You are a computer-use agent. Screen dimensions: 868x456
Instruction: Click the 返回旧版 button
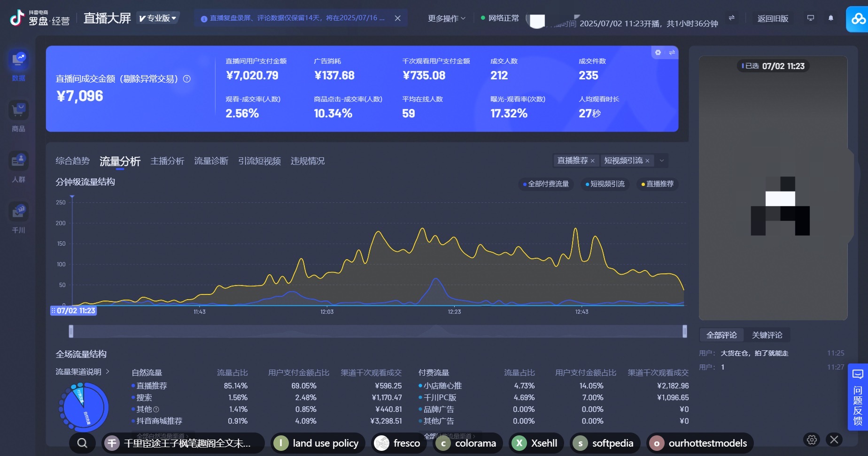click(x=773, y=18)
